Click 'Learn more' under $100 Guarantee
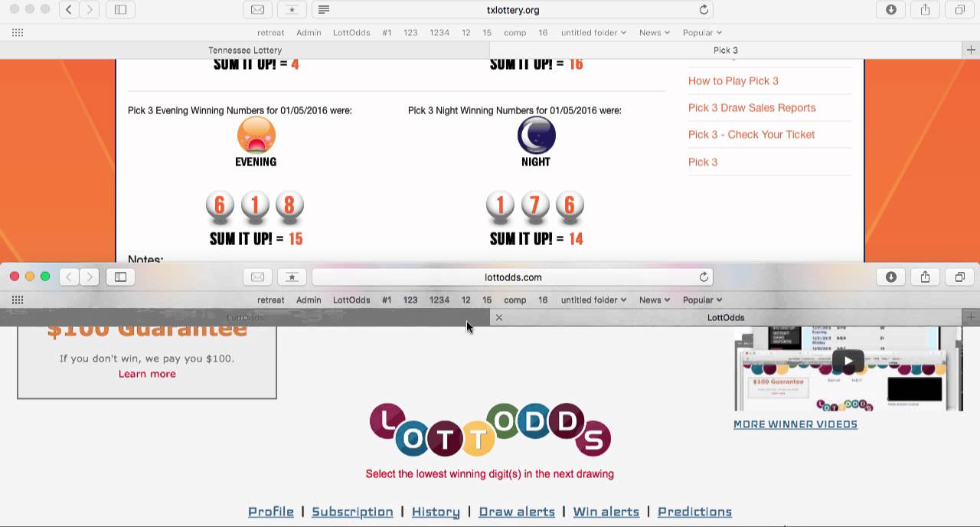This screenshot has height=527, width=980. point(147,374)
